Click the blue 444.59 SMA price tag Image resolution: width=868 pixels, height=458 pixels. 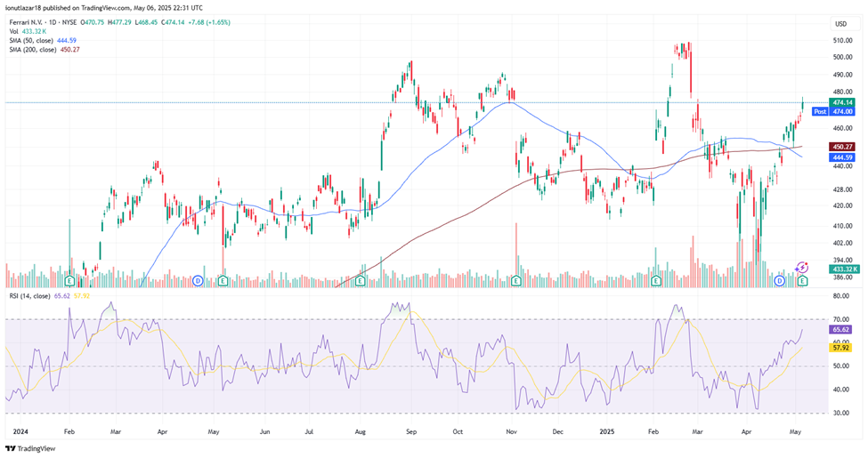pyautogui.click(x=842, y=157)
